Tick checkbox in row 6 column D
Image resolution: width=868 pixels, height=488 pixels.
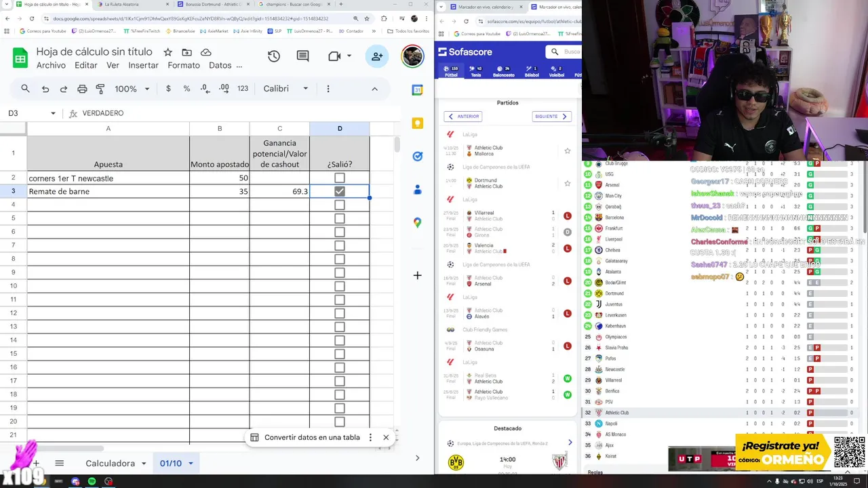(340, 232)
